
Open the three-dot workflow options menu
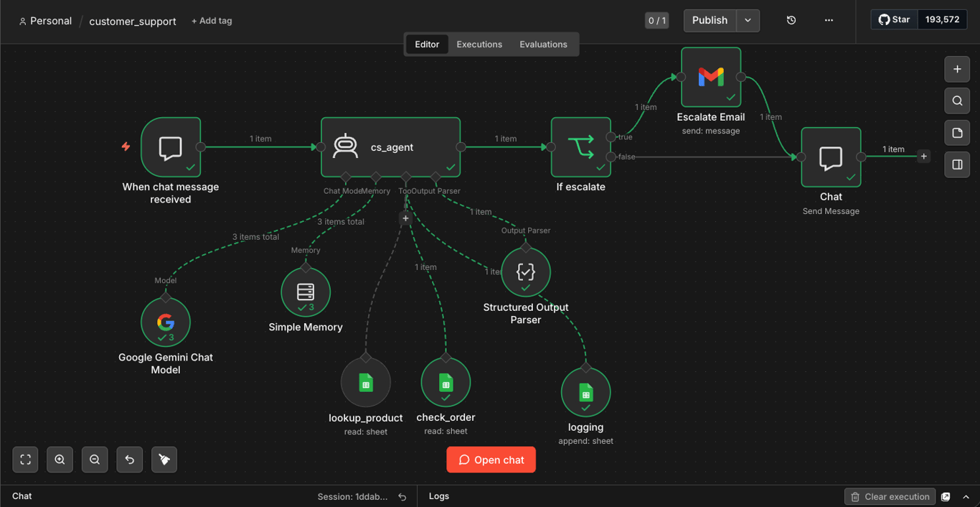pos(829,20)
